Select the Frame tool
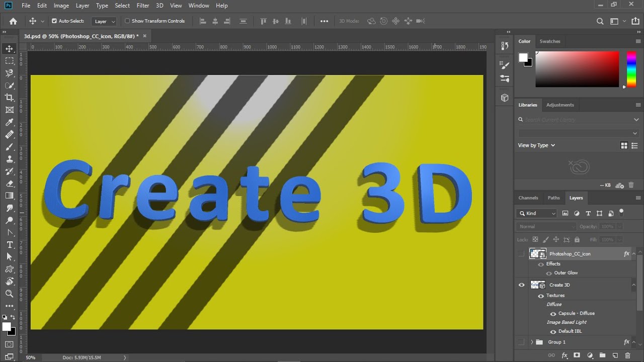 pyautogui.click(x=9, y=110)
